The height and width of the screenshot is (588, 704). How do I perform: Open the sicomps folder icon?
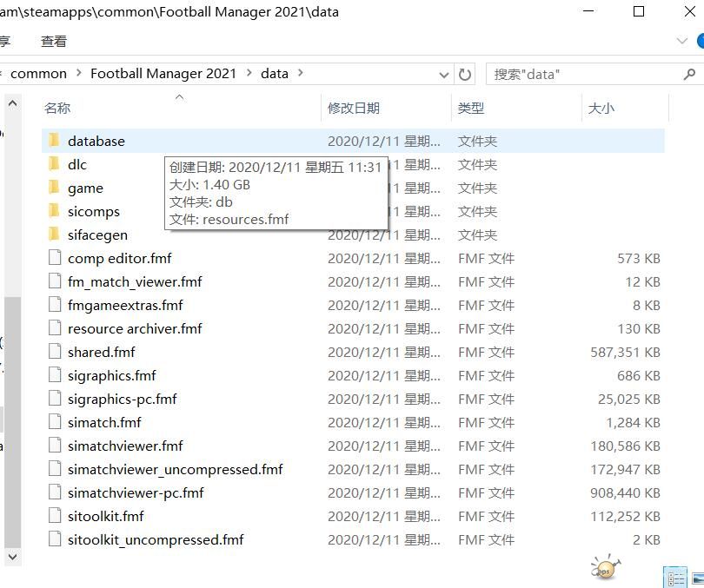55,211
